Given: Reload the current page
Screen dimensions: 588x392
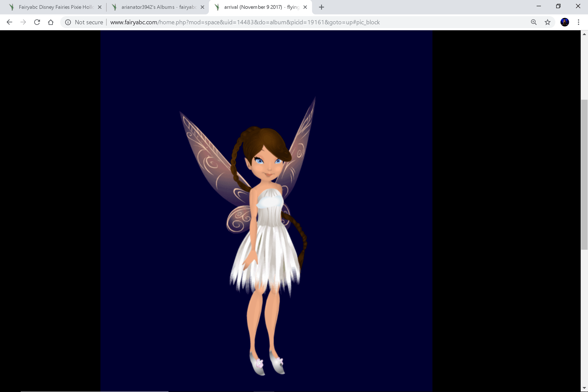Looking at the screenshot, I should [x=37, y=22].
